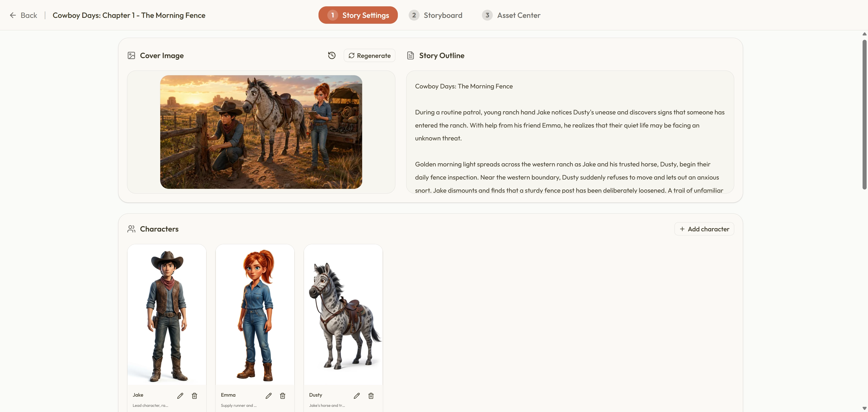Delete Jake character using trash icon
Viewport: 868px width, 412px height.
click(x=194, y=396)
